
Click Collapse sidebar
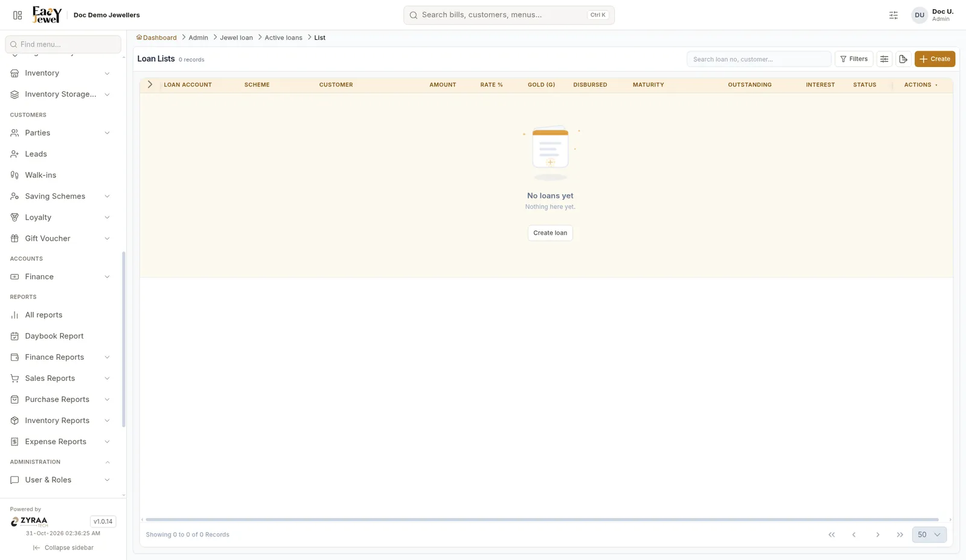(63, 548)
